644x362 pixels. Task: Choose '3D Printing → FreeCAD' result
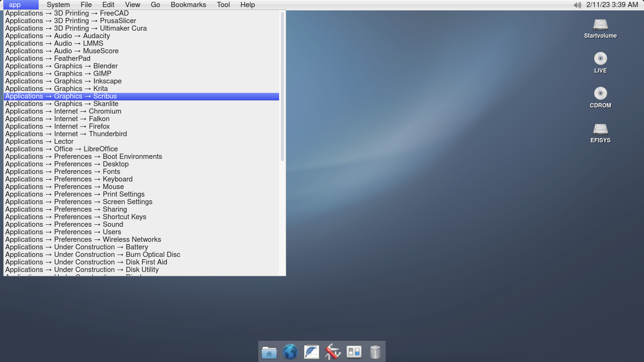point(141,13)
